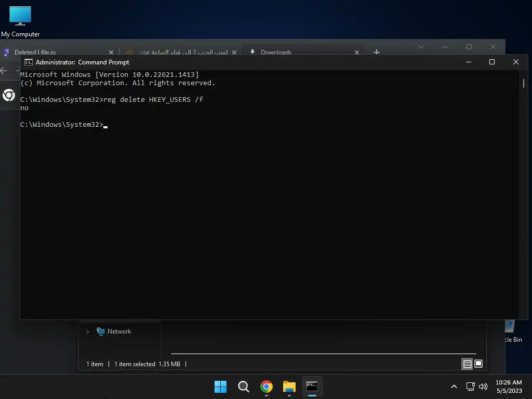This screenshot has width=532, height=399.
Task: Click the 'no' output line
Action: click(24, 108)
